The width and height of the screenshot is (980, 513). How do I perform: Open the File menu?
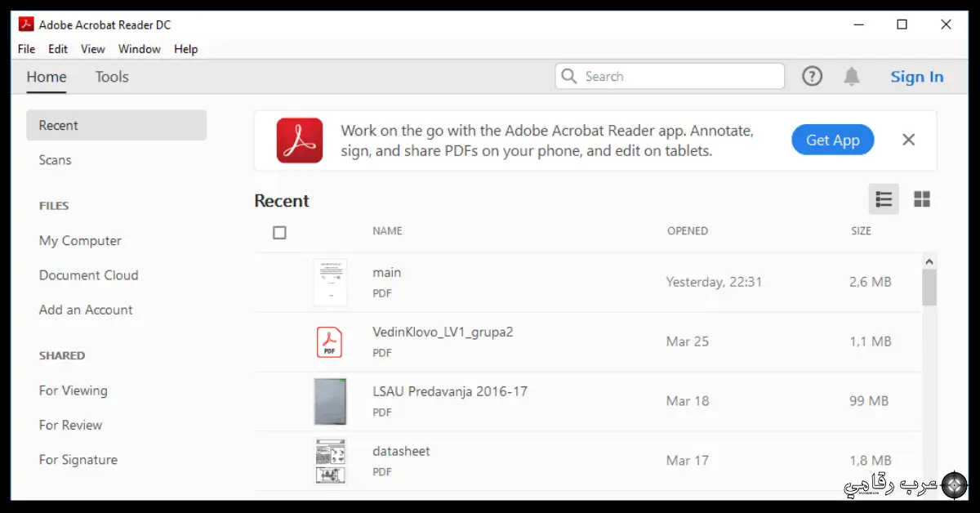click(25, 49)
